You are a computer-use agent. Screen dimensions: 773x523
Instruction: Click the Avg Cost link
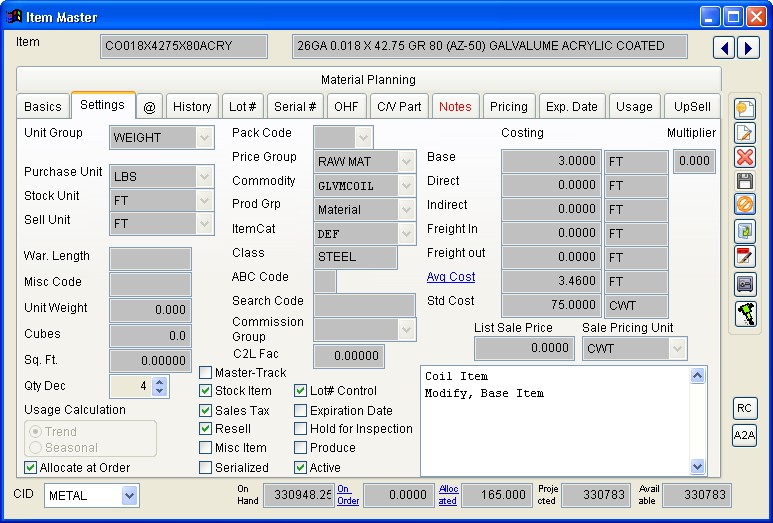click(451, 277)
